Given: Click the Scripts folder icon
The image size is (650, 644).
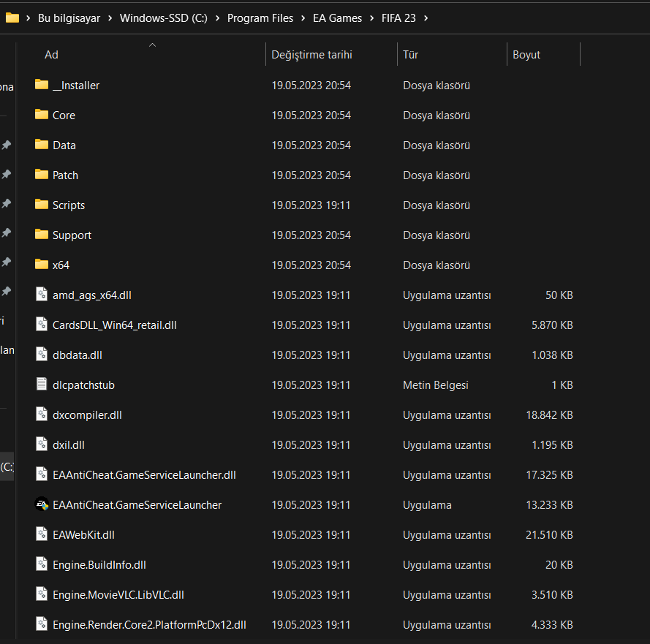Looking at the screenshot, I should click(x=42, y=204).
